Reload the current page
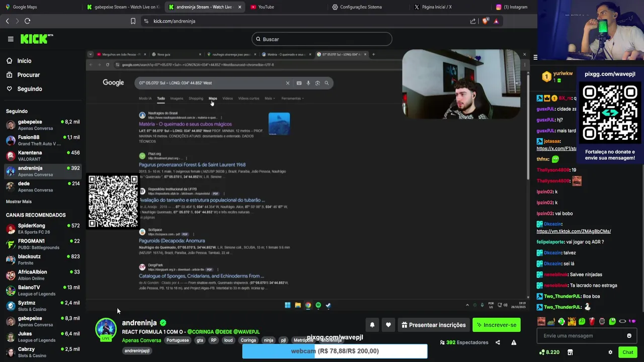Viewport: 644px width, 362px height. (27, 21)
